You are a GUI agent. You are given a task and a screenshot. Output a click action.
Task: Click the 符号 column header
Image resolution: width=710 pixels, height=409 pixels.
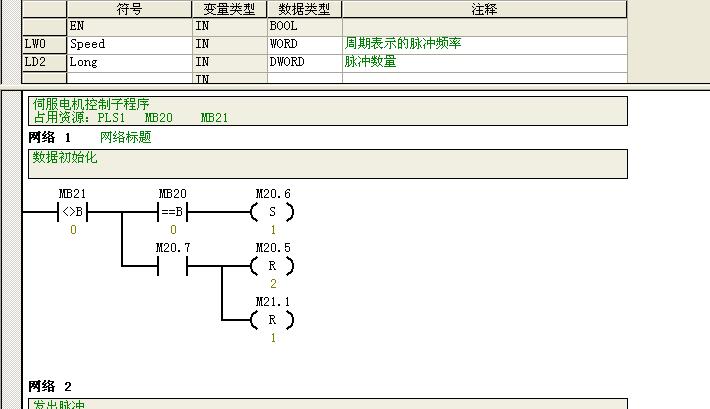(129, 9)
